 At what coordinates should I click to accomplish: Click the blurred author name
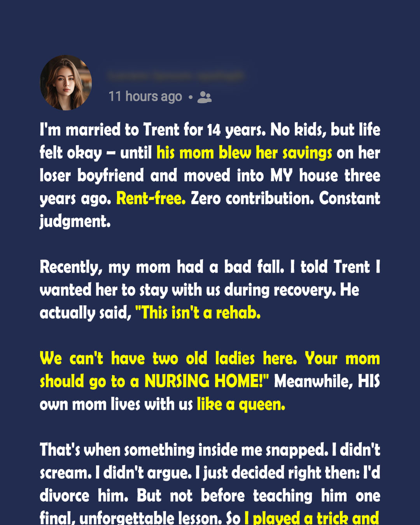pos(176,75)
